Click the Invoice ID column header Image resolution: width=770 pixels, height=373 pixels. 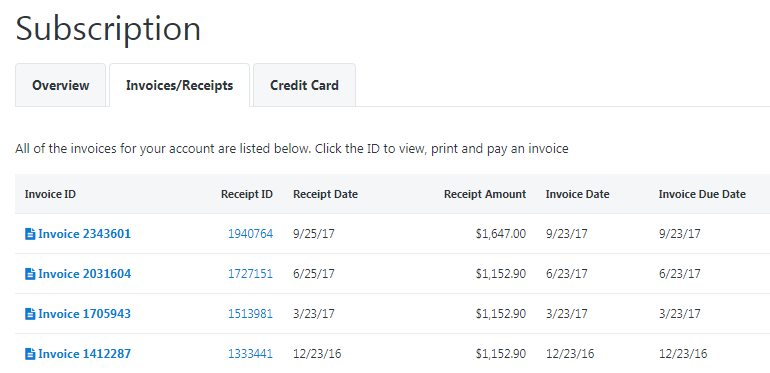tap(50, 194)
